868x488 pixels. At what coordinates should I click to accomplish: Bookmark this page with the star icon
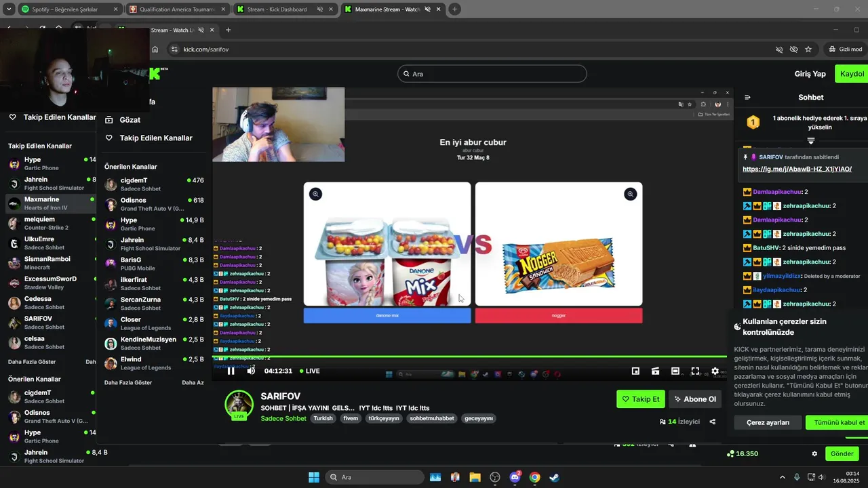pyautogui.click(x=808, y=49)
